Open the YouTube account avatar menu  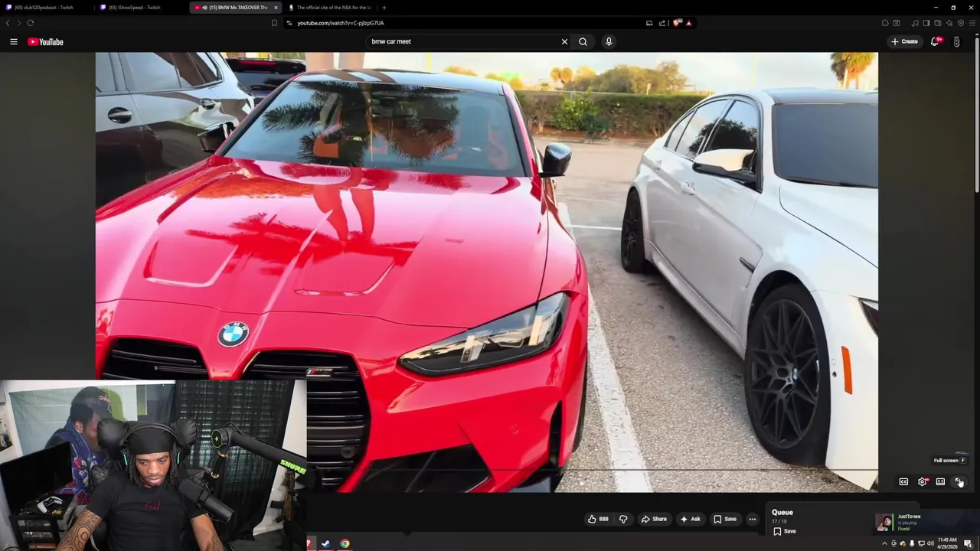[x=956, y=42]
